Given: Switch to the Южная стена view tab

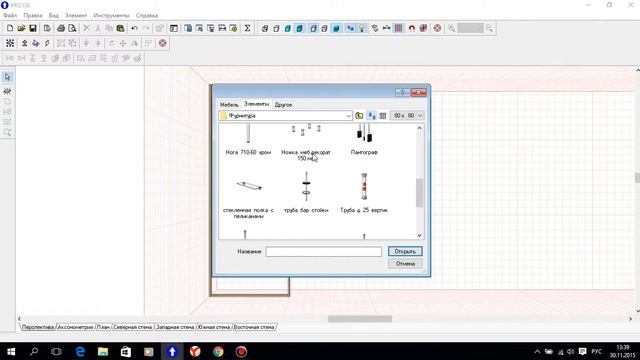Looking at the screenshot, I should tap(214, 327).
